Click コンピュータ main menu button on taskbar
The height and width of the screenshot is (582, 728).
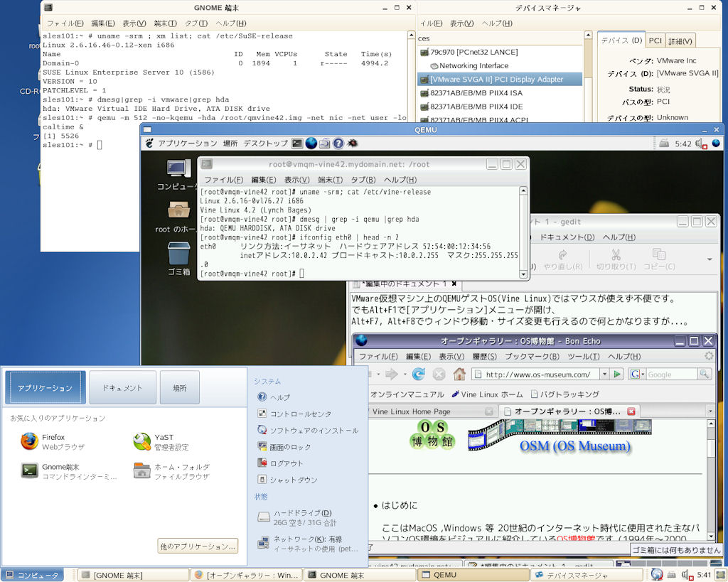point(33,576)
